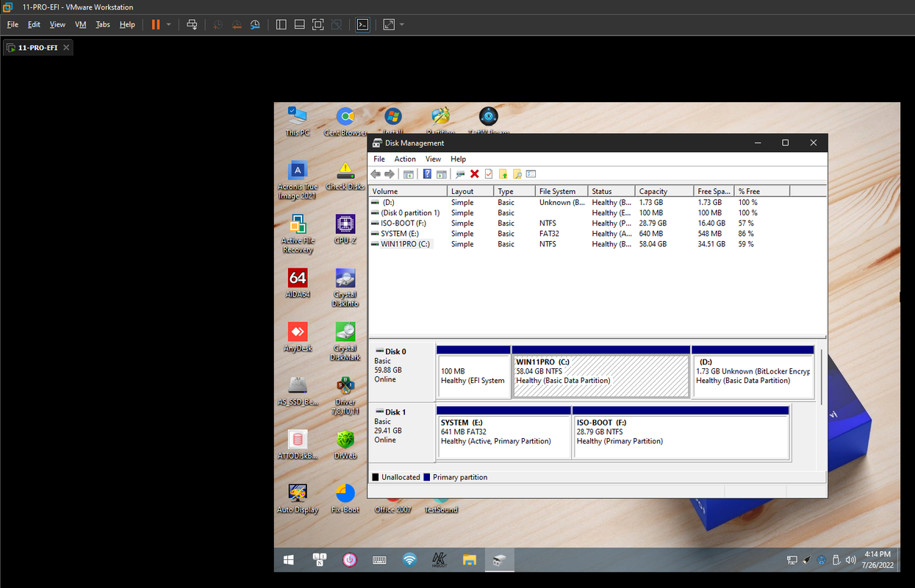Open AnyDesk desktop icon
This screenshot has width=915, height=588.
click(x=298, y=337)
